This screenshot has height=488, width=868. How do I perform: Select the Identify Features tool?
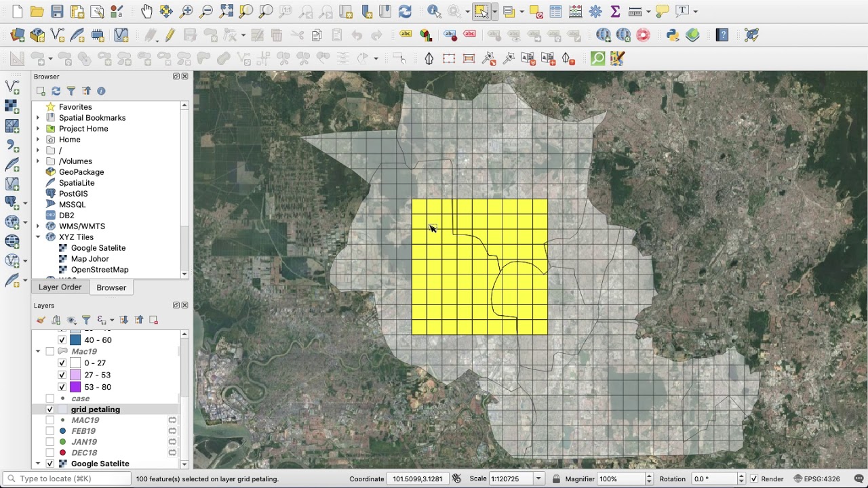click(x=434, y=12)
